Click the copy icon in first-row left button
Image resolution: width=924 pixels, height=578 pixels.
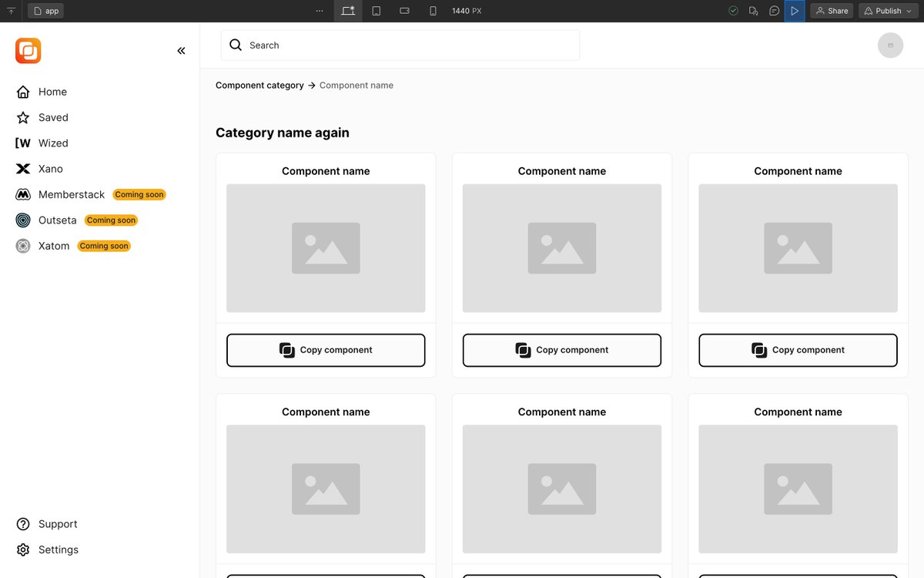286,350
